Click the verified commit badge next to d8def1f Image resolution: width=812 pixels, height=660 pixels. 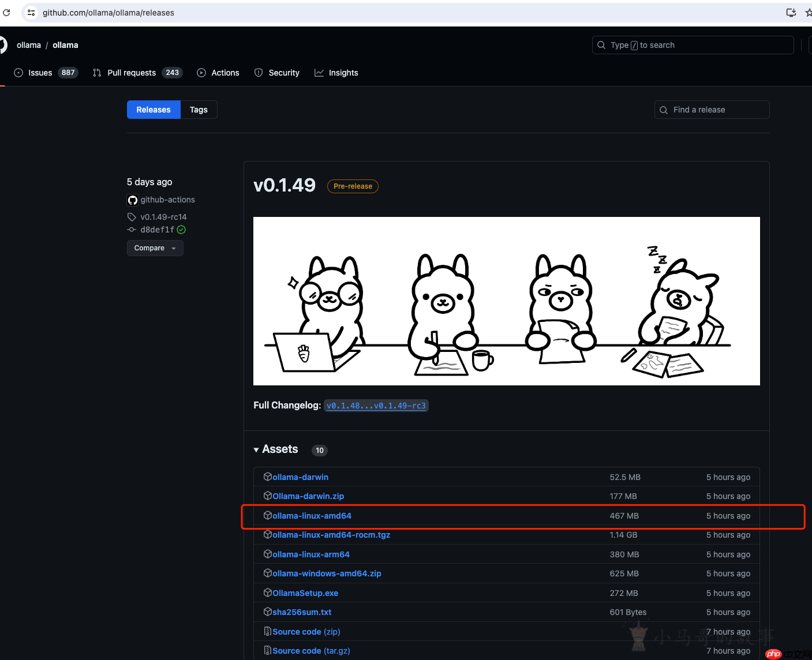tap(181, 229)
